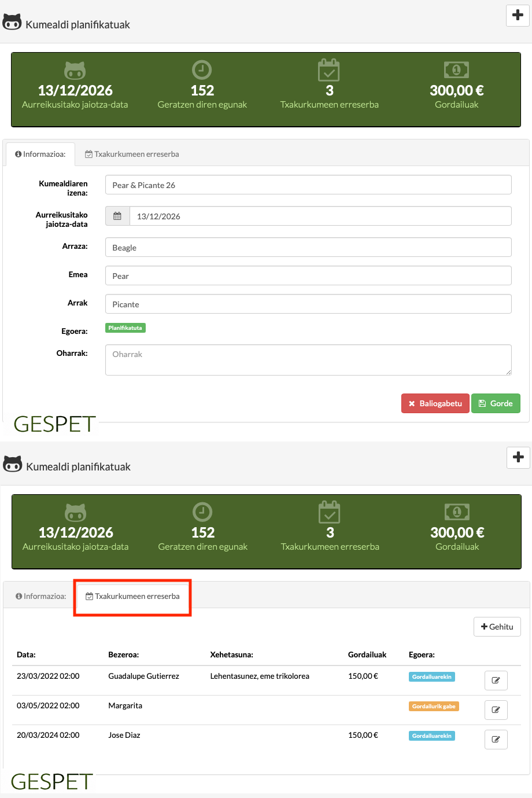
Task: Click the money bill icon in upper banner
Action: tap(456, 70)
